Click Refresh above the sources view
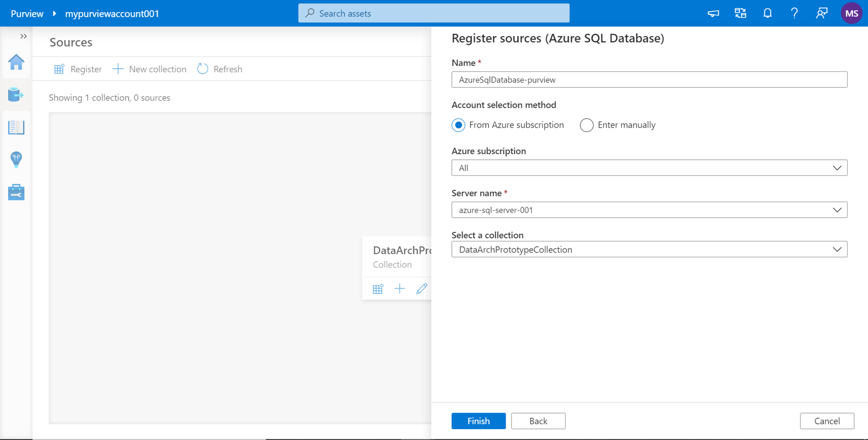This screenshot has height=440, width=868. pos(220,69)
